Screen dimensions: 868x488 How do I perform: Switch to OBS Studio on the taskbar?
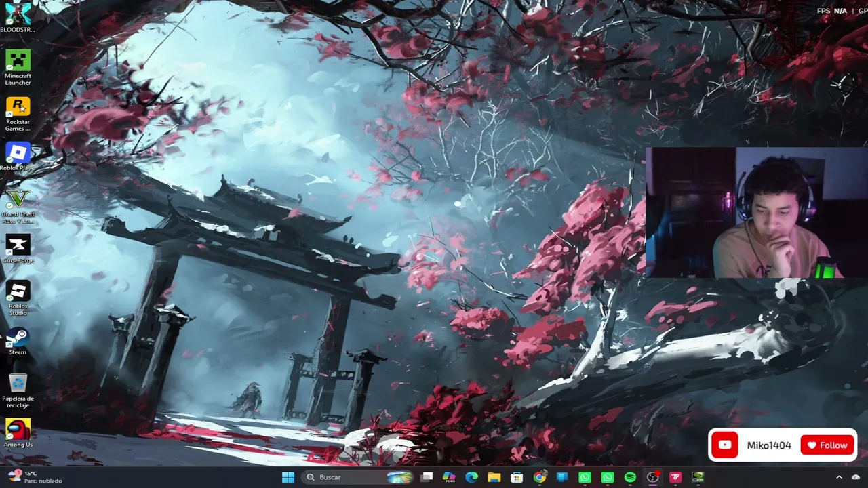tap(652, 477)
